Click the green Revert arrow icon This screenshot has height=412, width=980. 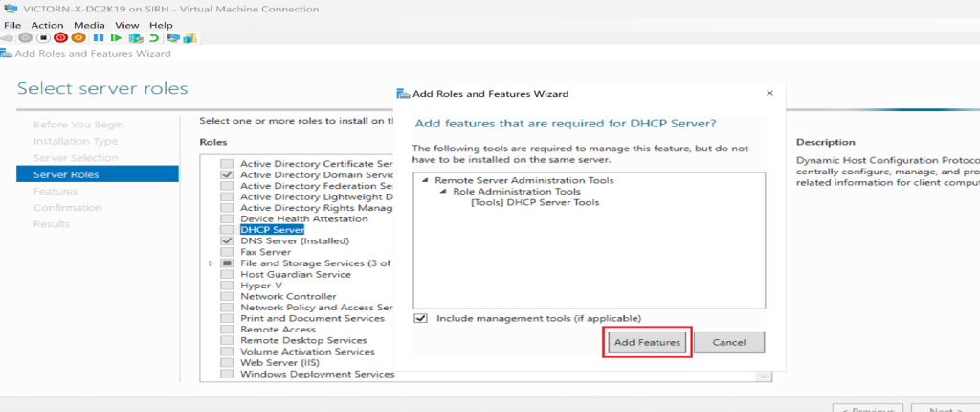click(x=153, y=38)
